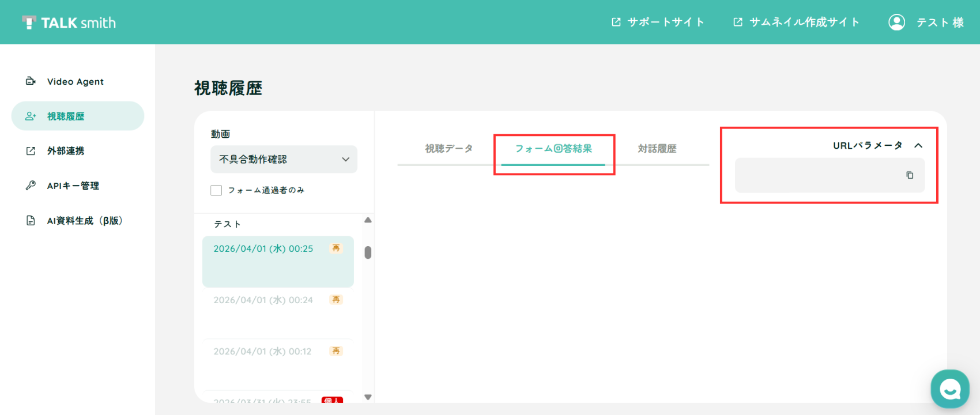This screenshot has width=980, height=415.
Task: Click the APIキー管理 key icon
Action: coord(31,186)
